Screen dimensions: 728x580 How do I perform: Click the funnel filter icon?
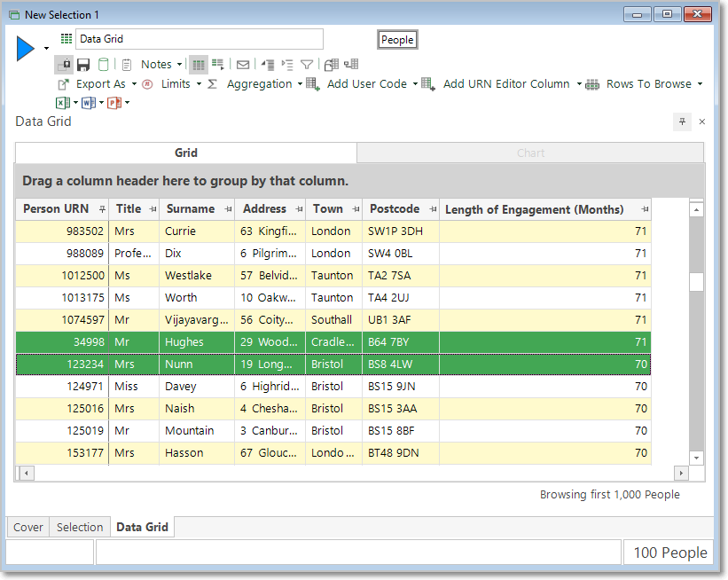(x=307, y=65)
